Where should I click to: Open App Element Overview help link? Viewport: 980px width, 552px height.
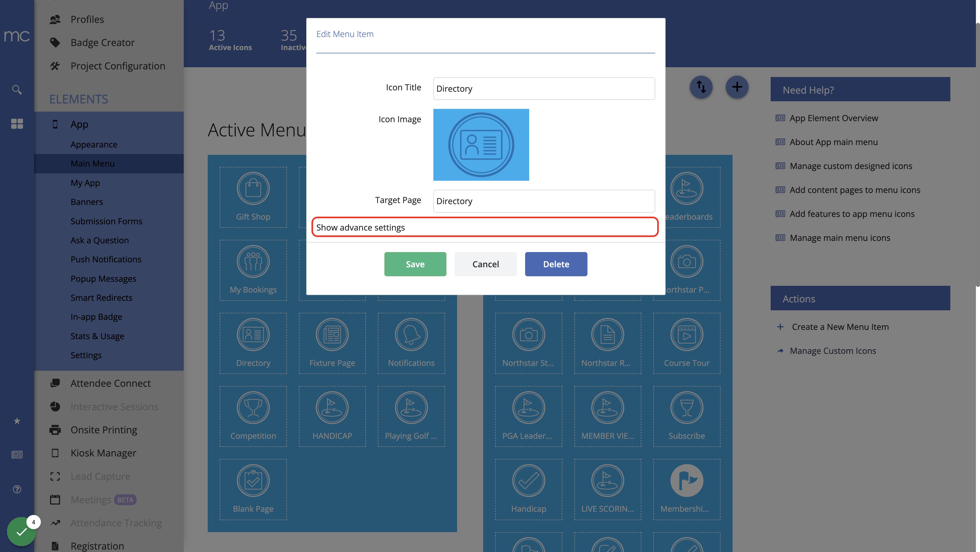834,118
